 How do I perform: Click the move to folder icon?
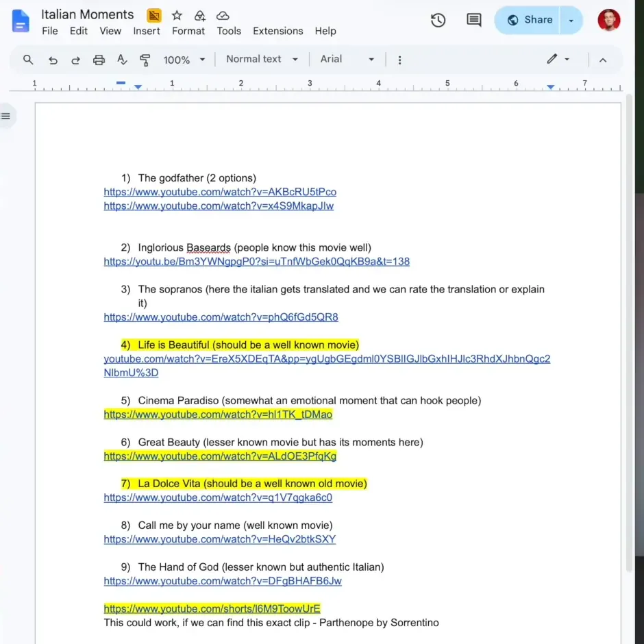click(199, 16)
